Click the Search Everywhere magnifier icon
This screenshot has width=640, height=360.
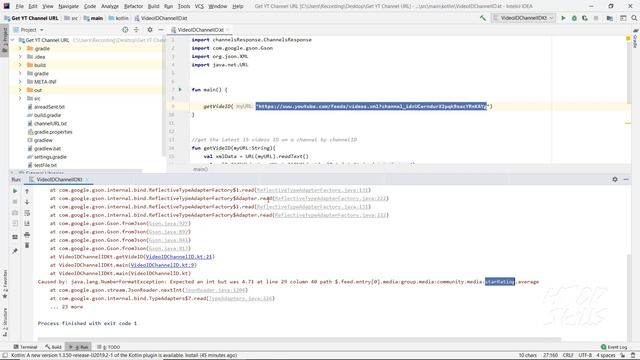pyautogui.click(x=634, y=18)
